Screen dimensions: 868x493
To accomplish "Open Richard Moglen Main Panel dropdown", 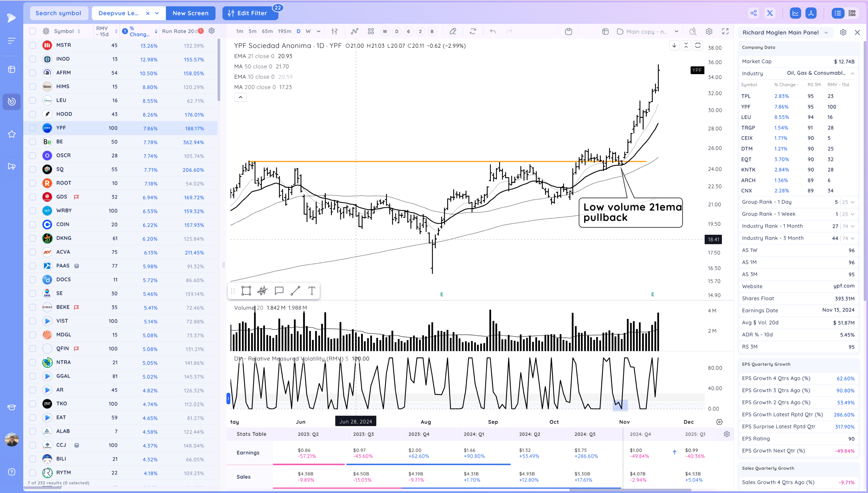I will click(826, 33).
